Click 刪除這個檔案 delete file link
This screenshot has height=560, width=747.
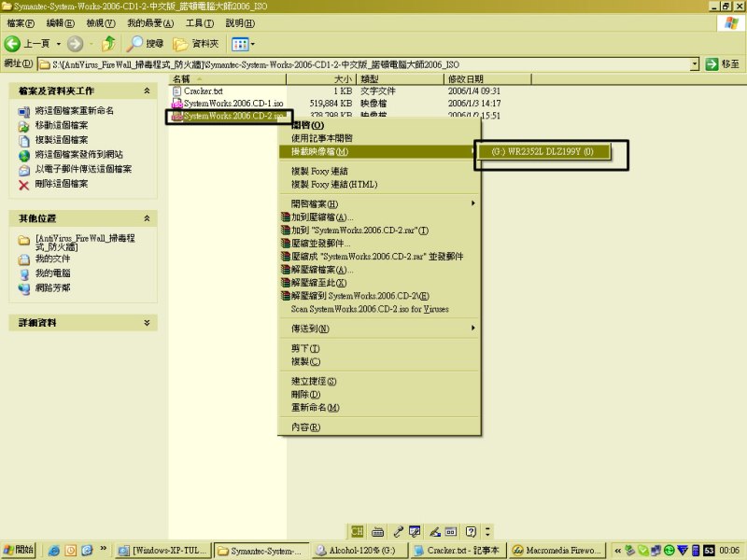(62, 184)
